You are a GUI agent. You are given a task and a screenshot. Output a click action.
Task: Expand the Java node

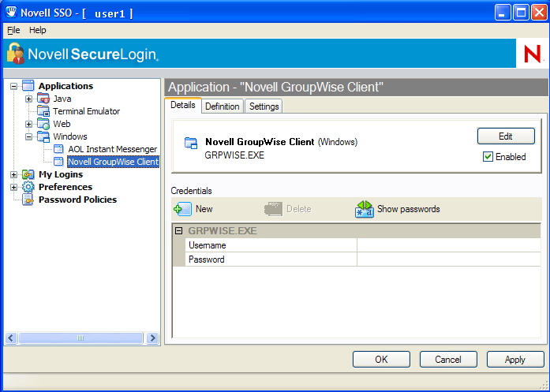pos(28,99)
